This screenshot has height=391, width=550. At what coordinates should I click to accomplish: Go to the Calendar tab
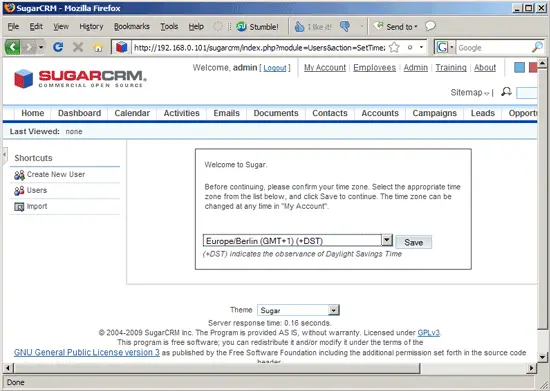pyautogui.click(x=132, y=113)
